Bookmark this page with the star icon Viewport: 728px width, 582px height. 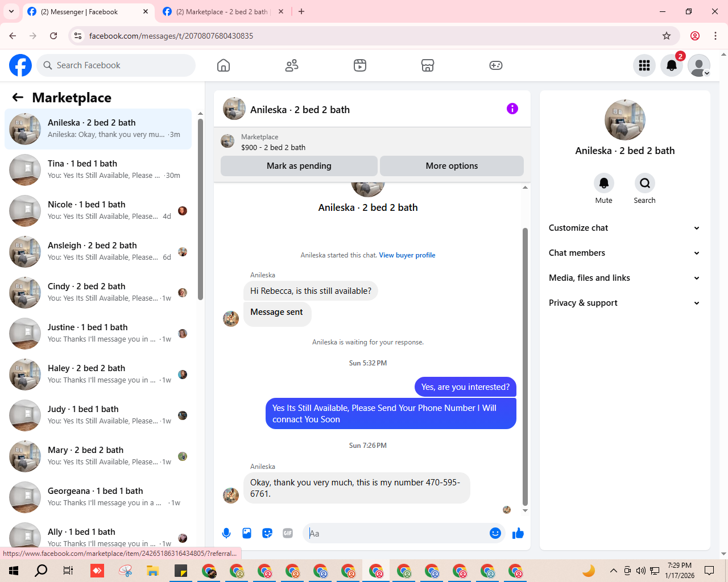[x=667, y=36]
